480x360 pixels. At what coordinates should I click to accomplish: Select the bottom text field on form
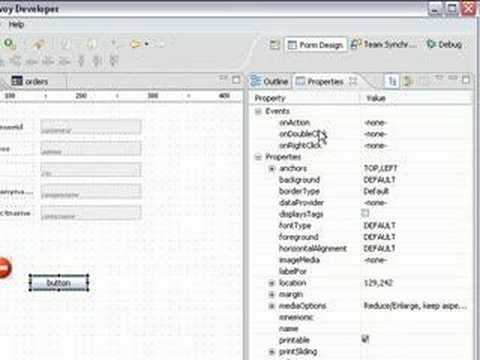point(91,212)
